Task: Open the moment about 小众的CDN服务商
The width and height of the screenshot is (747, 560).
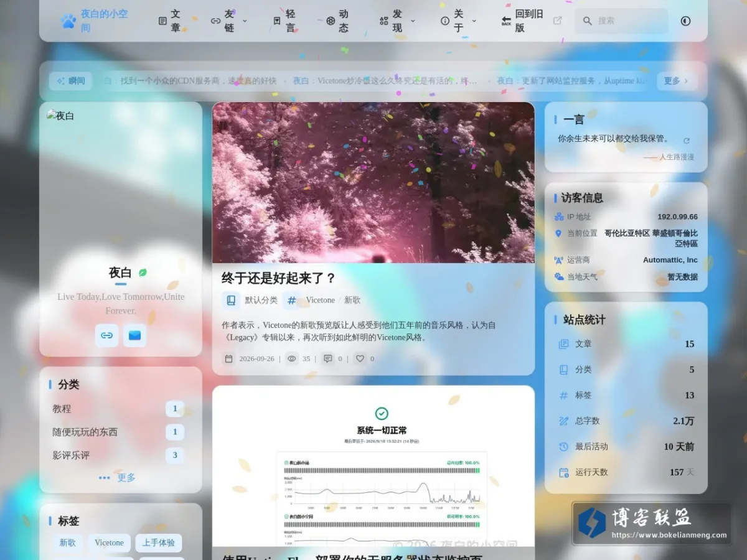Action: click(190, 81)
